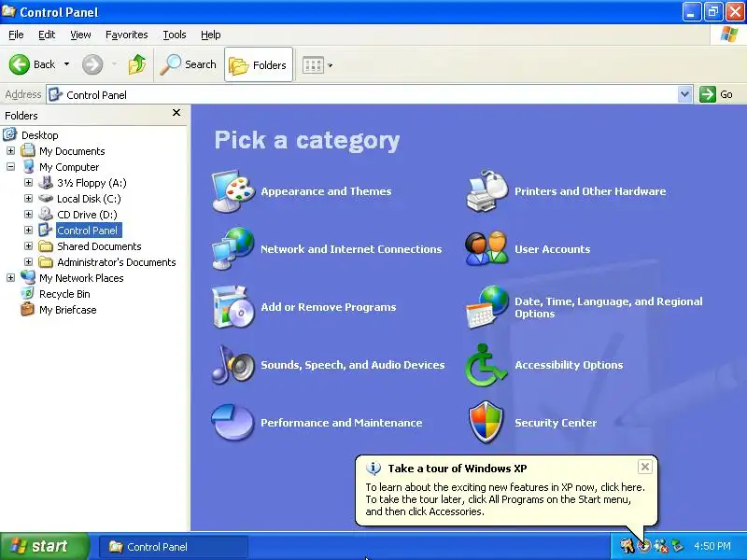Viewport: 747px width, 560px height.
Task: Open the Appearance and Themes icon
Action: click(233, 191)
